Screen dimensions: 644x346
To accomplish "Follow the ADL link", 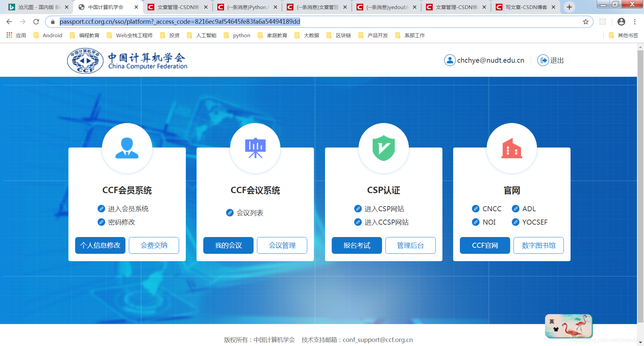I will (529, 209).
